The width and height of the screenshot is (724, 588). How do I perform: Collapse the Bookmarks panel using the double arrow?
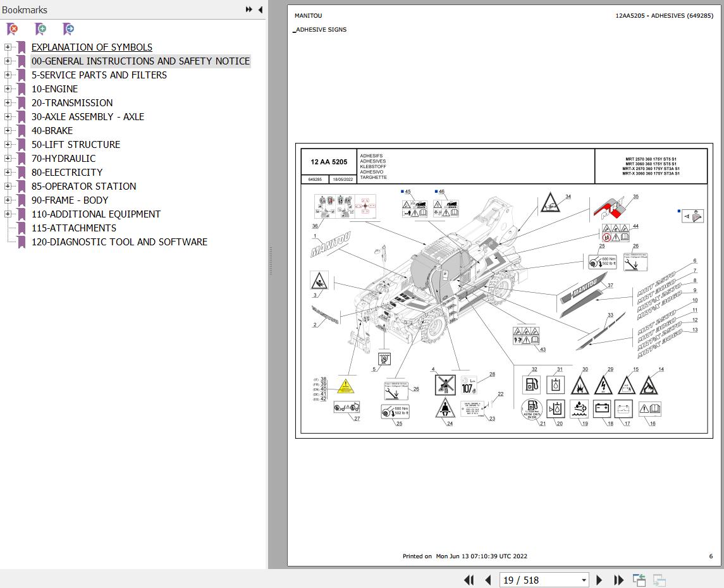point(248,9)
